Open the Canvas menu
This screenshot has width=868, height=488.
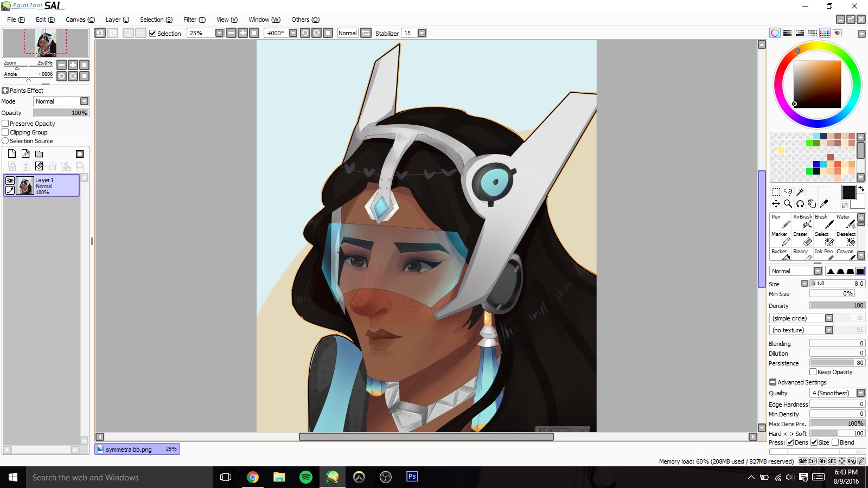click(80, 20)
